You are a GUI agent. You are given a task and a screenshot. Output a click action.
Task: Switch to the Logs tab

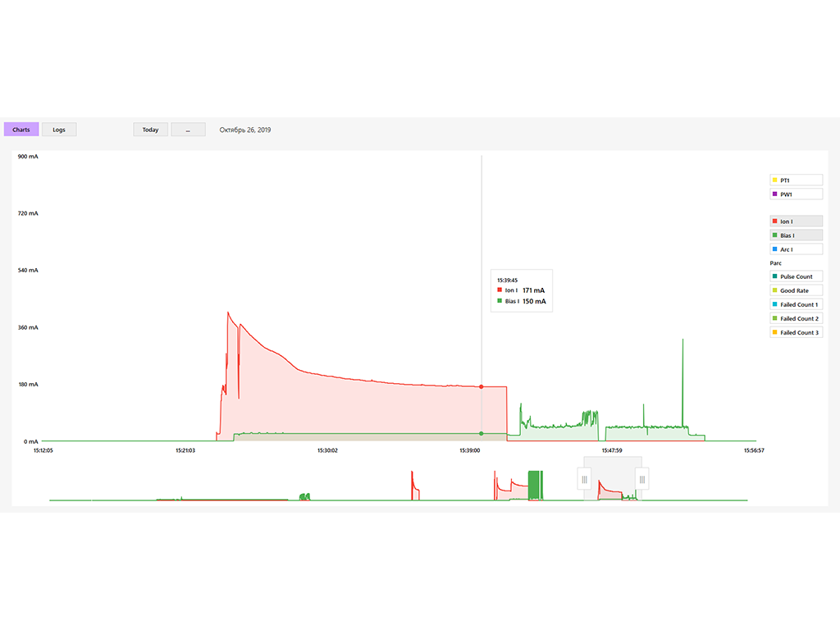click(x=59, y=130)
